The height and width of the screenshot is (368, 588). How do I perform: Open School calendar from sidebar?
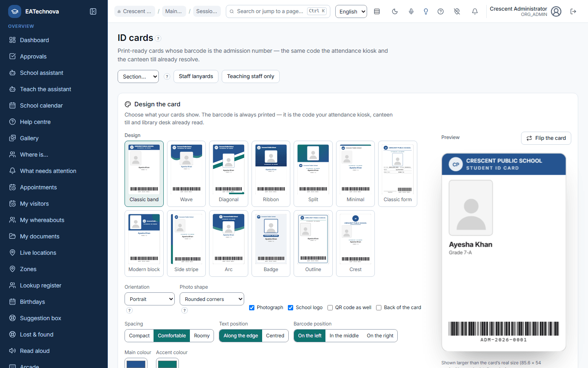(x=54, y=105)
